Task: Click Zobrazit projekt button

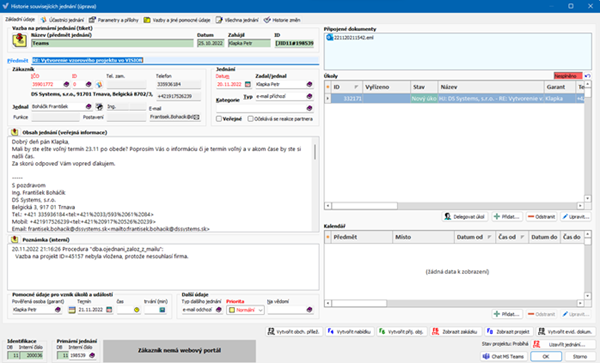Action: click(508, 332)
